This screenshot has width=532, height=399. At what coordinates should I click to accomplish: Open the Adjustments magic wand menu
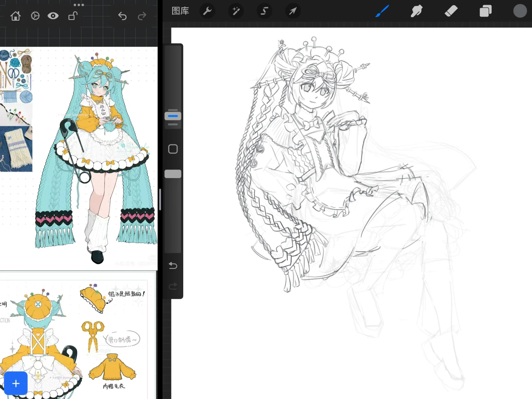(x=236, y=11)
